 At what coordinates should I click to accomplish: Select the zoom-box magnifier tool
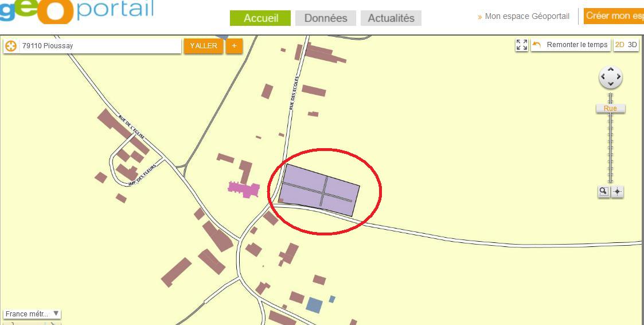(603, 191)
